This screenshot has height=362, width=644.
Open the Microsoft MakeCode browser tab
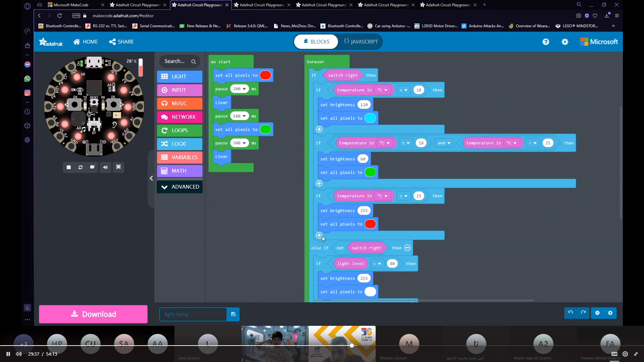tap(71, 5)
